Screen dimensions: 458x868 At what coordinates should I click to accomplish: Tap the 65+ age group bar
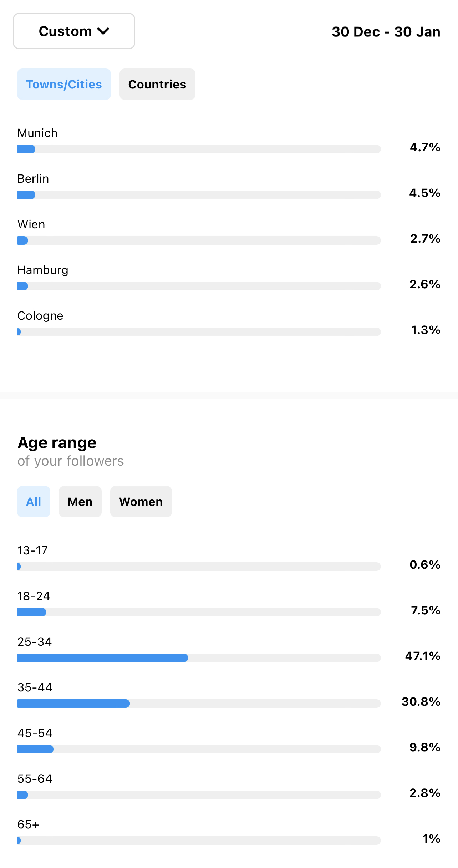point(199,841)
